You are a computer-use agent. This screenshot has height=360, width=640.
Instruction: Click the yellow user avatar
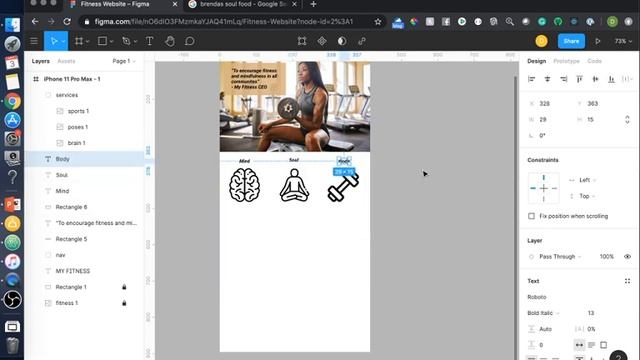tap(542, 41)
